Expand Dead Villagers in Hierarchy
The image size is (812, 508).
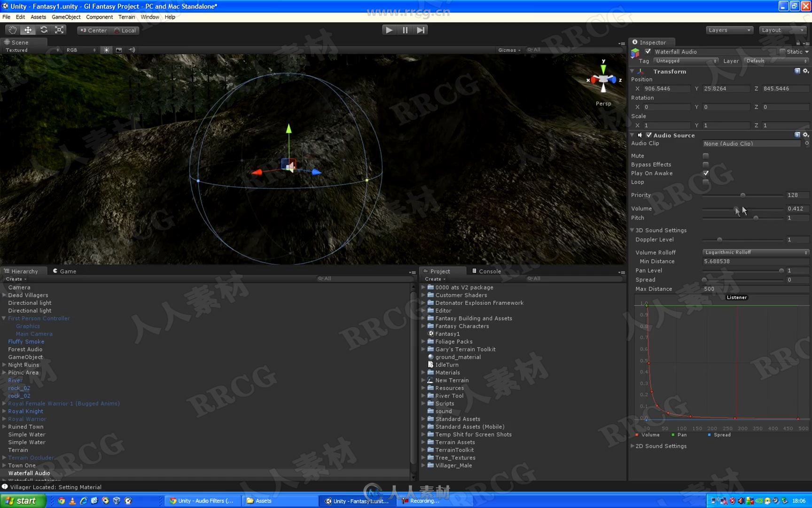click(x=4, y=295)
